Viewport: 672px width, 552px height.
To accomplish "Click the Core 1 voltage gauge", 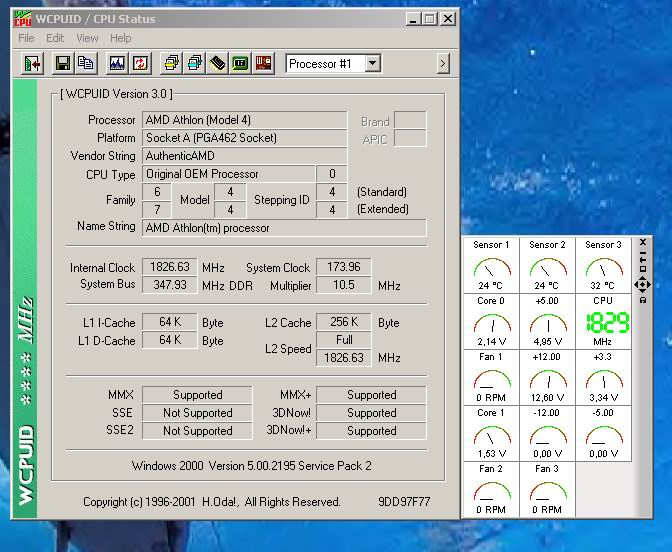I will coord(491,434).
